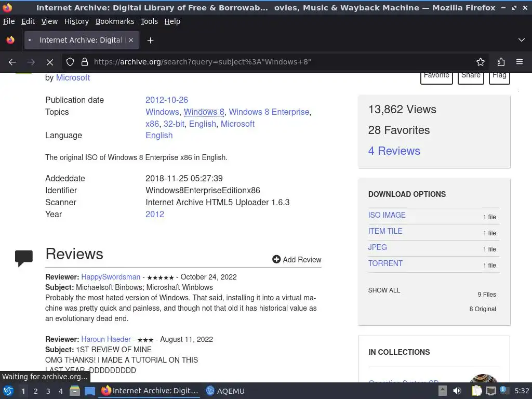Open the Firefox View pinned button
This screenshot has height=399, width=532.
(10, 40)
